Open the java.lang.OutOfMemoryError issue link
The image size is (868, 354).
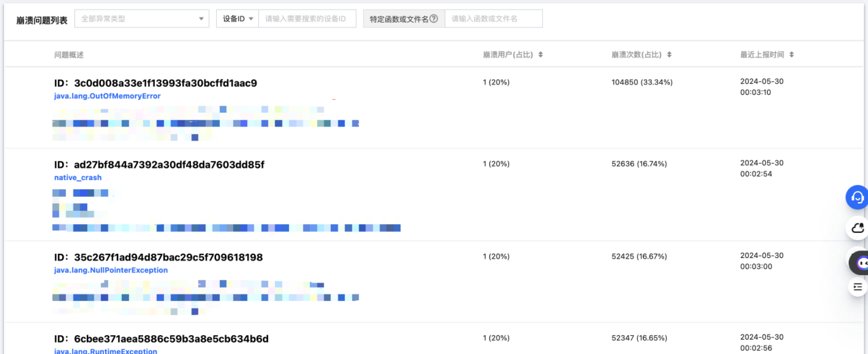click(x=107, y=96)
